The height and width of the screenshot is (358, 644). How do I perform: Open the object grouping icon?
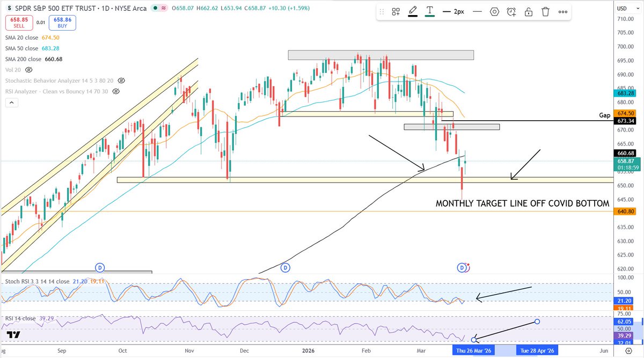pyautogui.click(x=396, y=11)
